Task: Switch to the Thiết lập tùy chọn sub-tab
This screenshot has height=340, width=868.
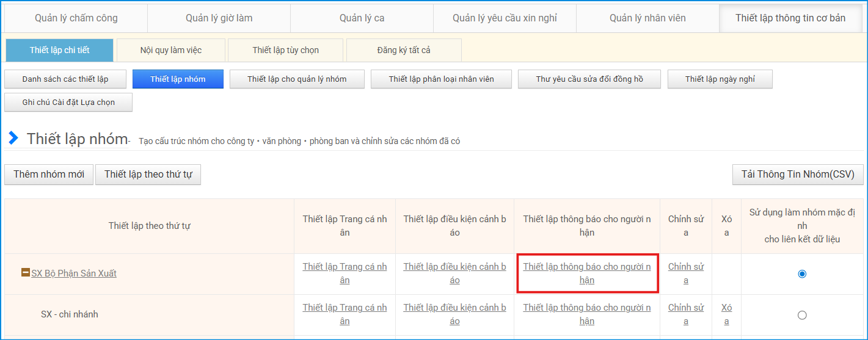Action: [285, 50]
